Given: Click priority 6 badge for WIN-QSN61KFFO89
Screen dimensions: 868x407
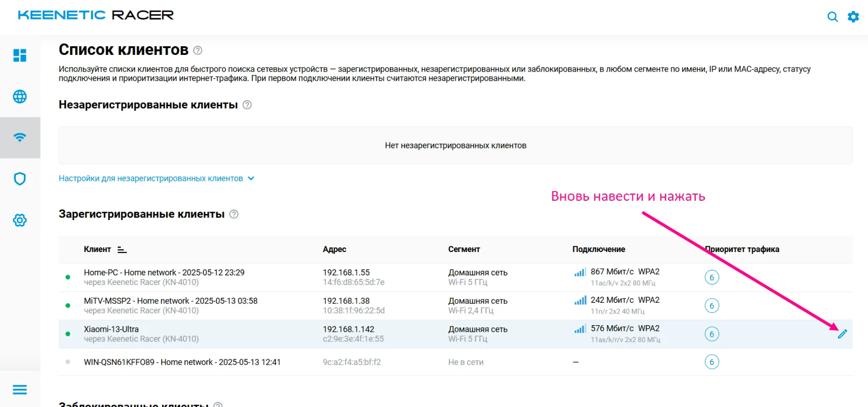Looking at the screenshot, I should [711, 362].
